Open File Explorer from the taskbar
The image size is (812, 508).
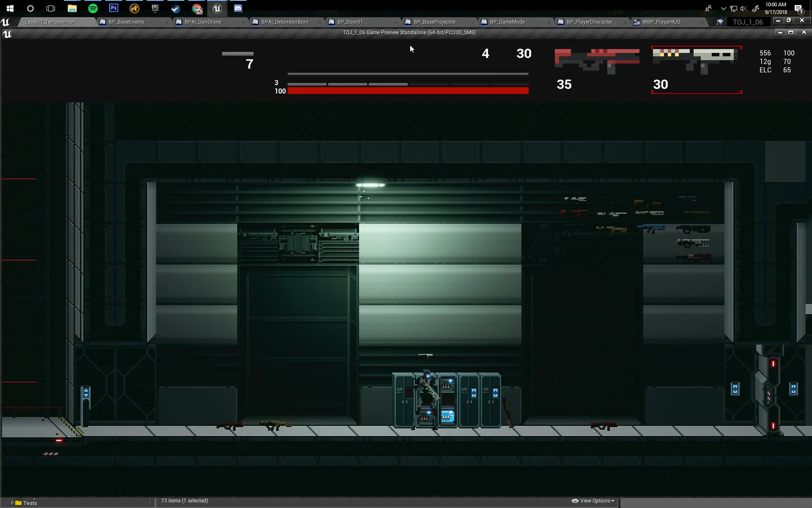(x=72, y=8)
